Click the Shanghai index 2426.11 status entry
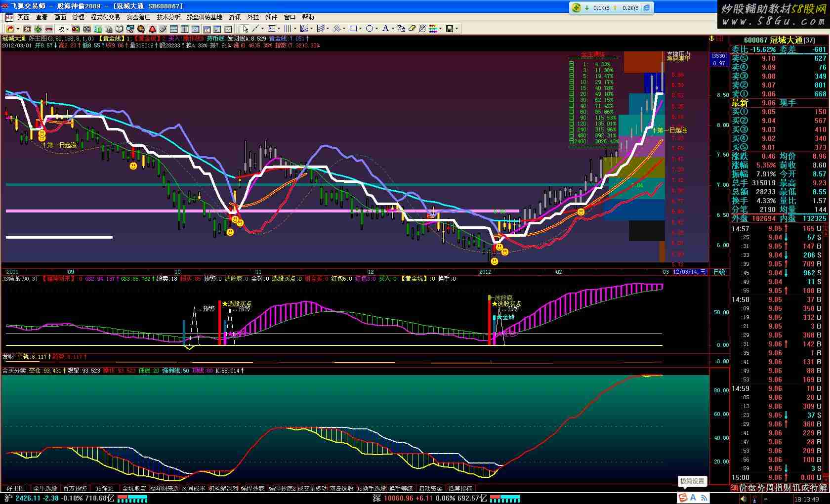The width and height of the screenshot is (830, 504). 59,498
